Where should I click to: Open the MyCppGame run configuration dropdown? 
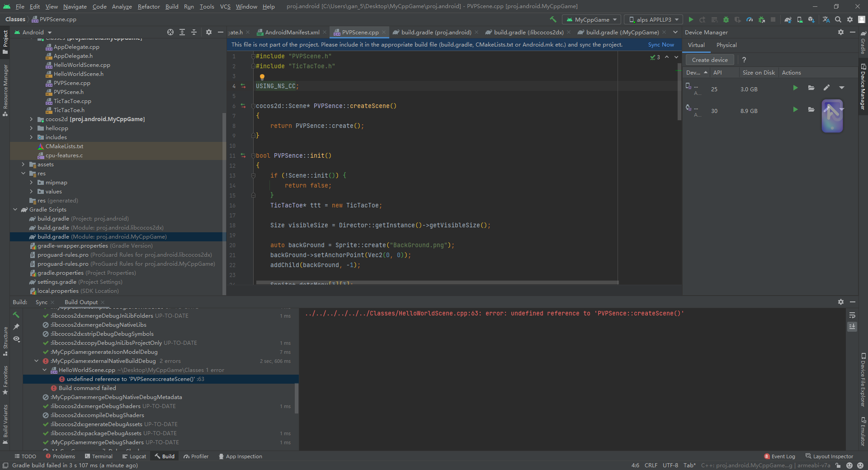(x=591, y=19)
